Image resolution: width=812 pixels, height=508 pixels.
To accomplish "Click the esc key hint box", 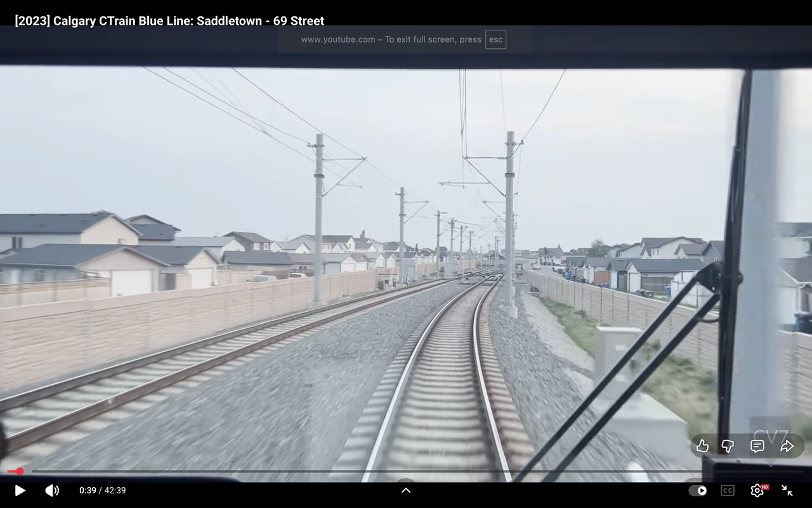I will click(x=495, y=39).
